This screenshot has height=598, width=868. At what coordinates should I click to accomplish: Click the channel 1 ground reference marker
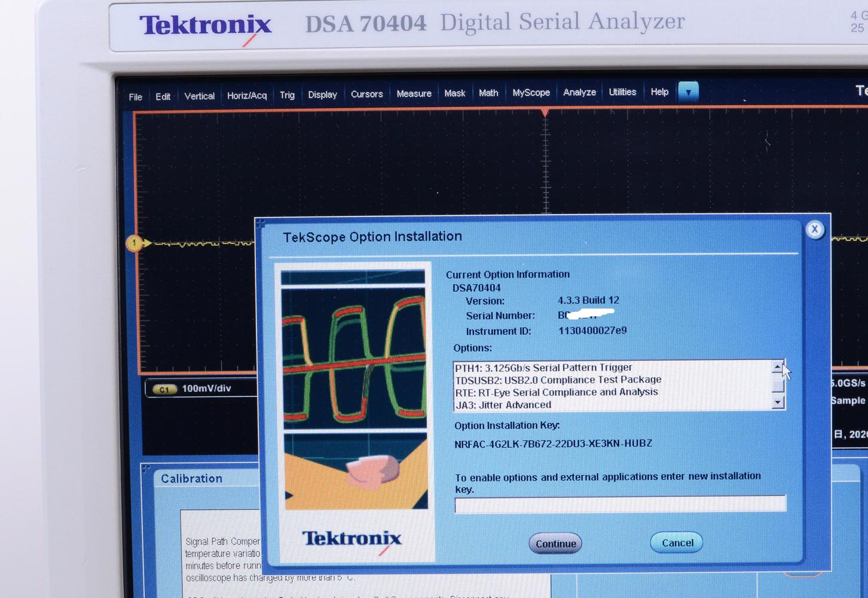click(x=135, y=243)
